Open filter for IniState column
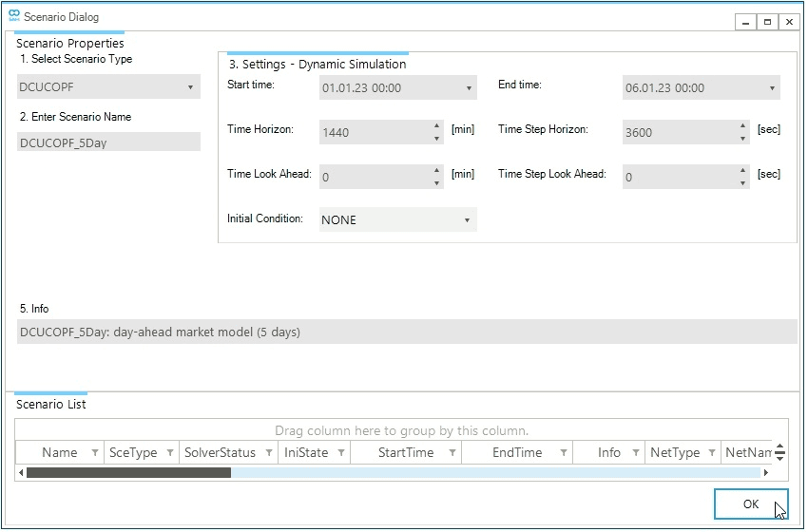The image size is (808, 532). (x=341, y=453)
